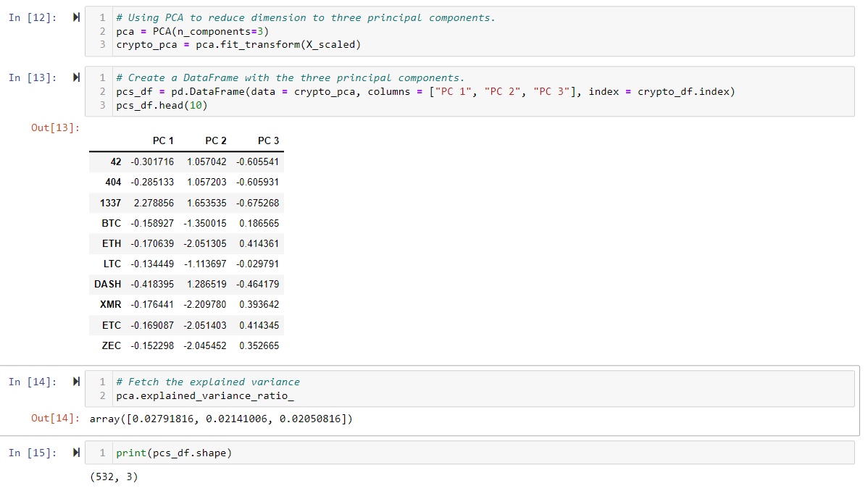
Task: Run the In [12] PCA cell
Action: 76,17
